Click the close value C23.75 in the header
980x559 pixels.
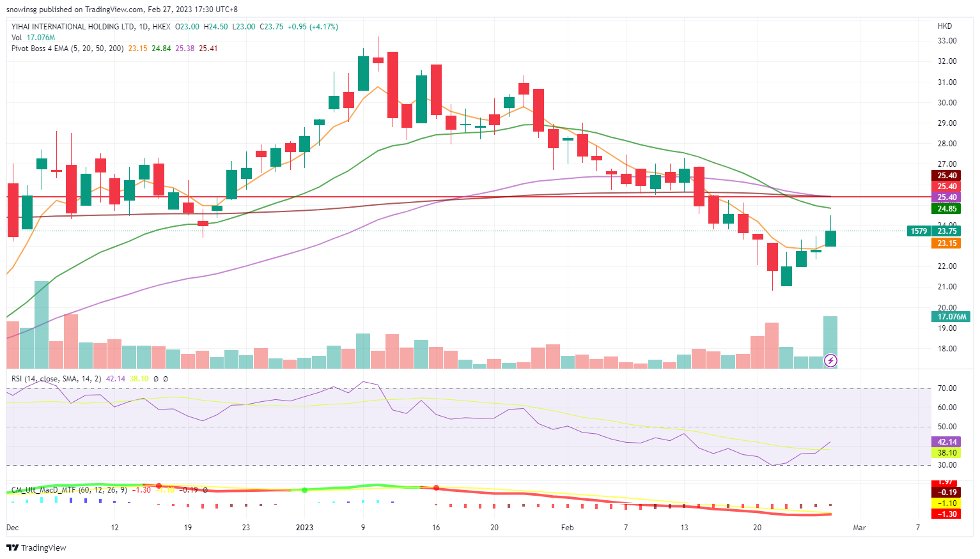pyautogui.click(x=271, y=27)
